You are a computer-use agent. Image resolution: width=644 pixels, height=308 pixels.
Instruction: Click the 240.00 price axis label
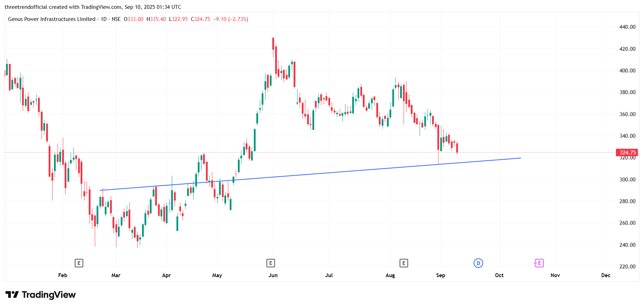[x=627, y=245]
